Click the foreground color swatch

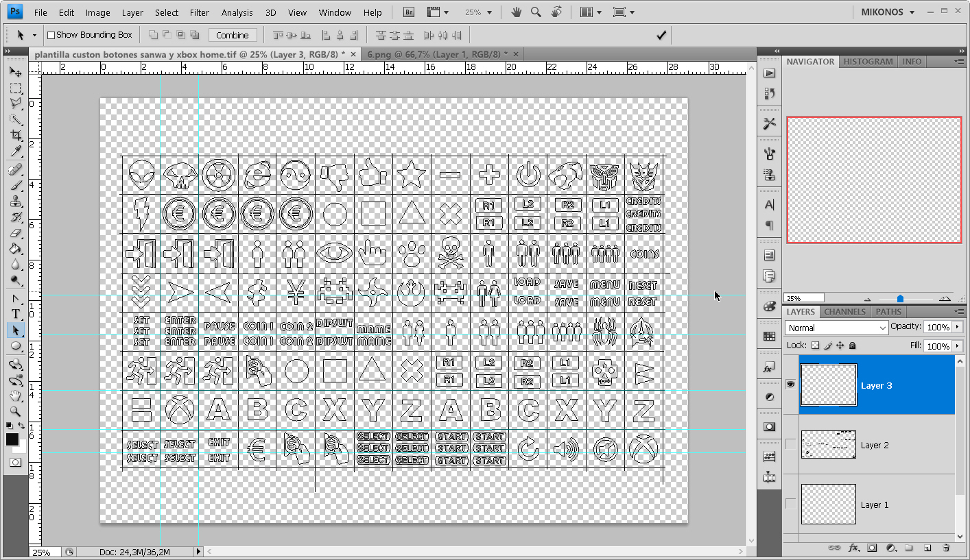point(12,440)
